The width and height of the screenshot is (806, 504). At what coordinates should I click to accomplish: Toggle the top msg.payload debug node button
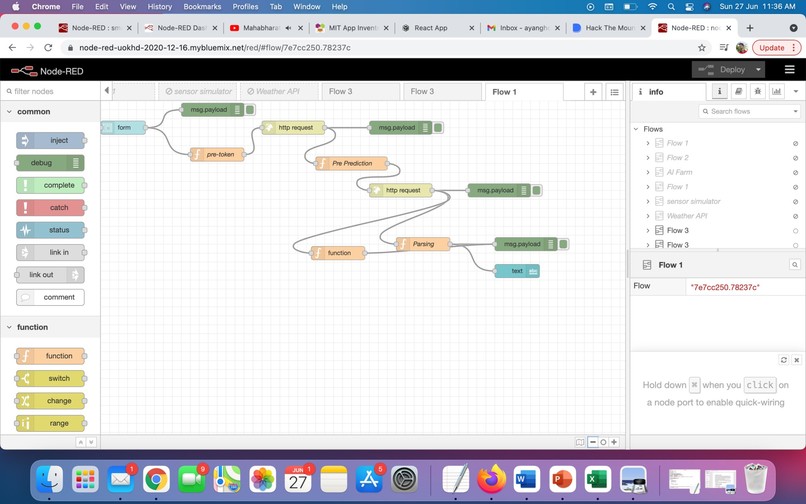click(x=250, y=110)
